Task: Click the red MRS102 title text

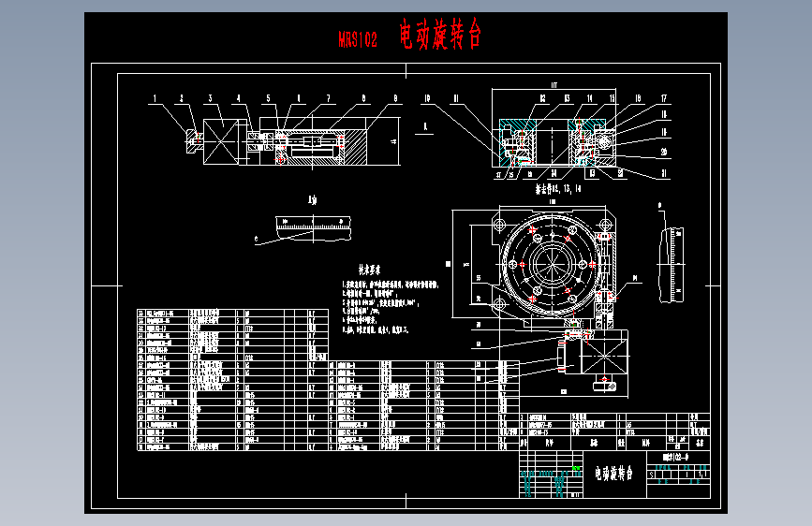Action: click(x=358, y=39)
